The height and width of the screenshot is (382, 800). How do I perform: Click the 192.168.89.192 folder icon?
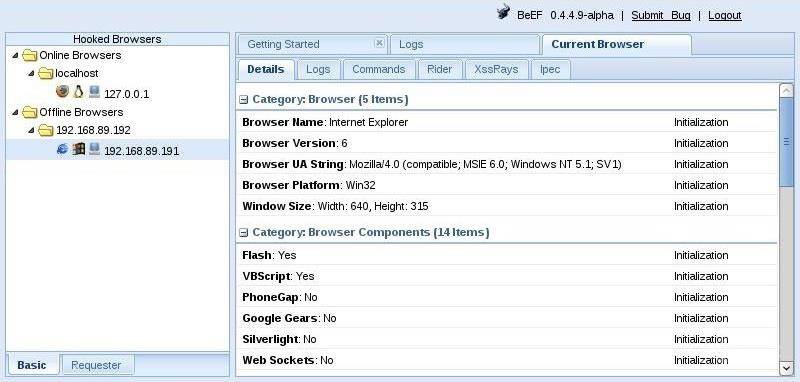(x=46, y=131)
